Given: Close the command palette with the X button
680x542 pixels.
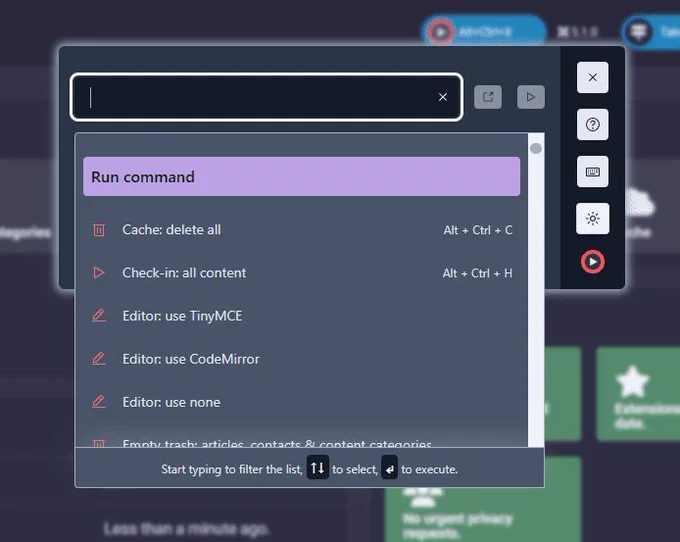Looking at the screenshot, I should pos(592,78).
